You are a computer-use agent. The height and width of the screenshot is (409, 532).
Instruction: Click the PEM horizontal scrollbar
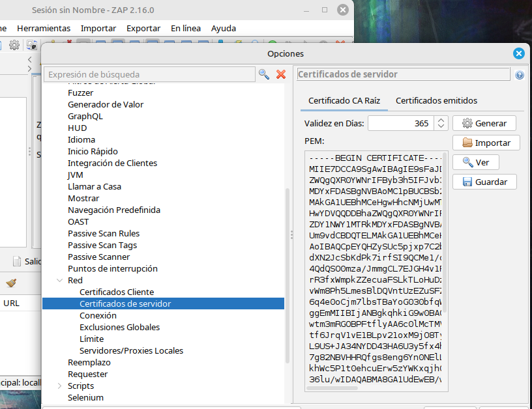pyautogui.click(x=332, y=388)
